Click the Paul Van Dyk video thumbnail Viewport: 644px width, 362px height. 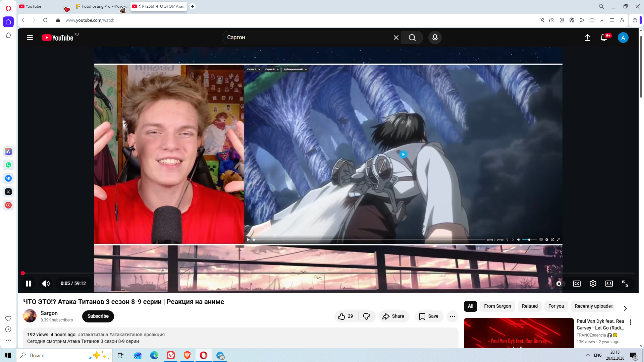point(518,333)
